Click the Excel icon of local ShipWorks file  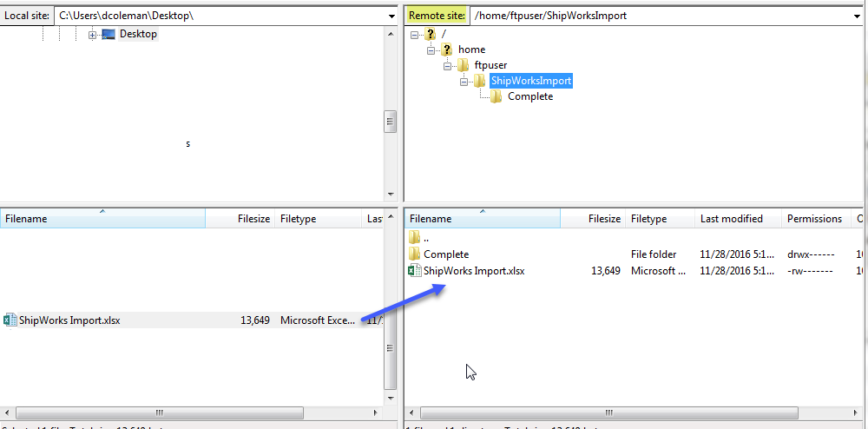(x=10, y=320)
